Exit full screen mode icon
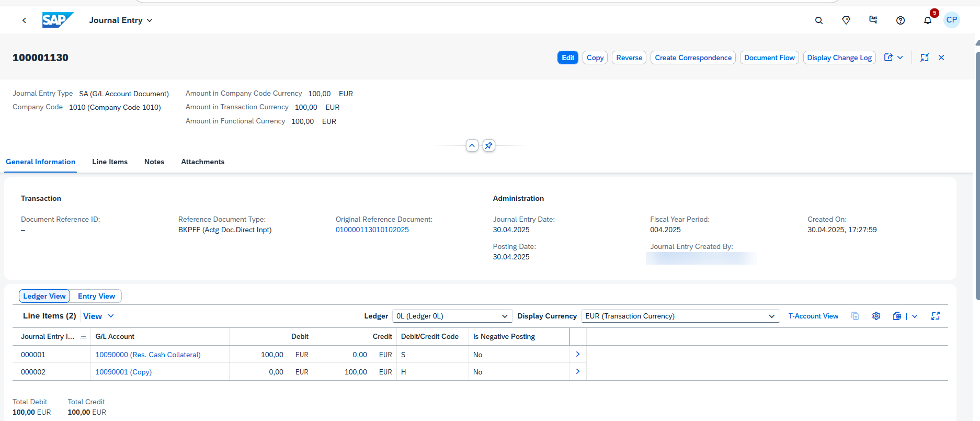 (925, 58)
